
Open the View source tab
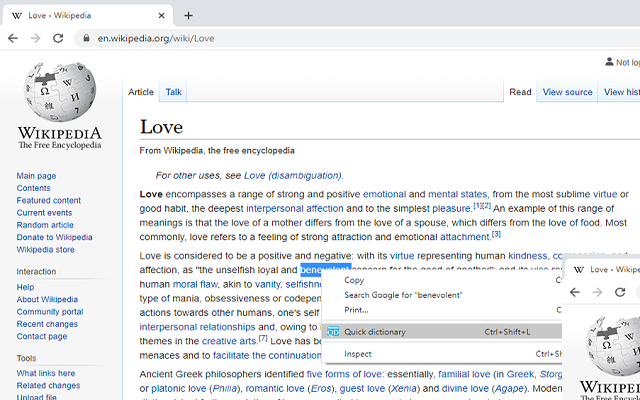click(567, 92)
